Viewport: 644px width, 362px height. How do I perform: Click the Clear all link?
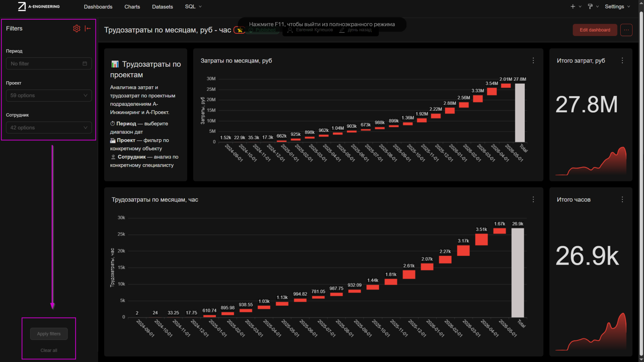49,350
